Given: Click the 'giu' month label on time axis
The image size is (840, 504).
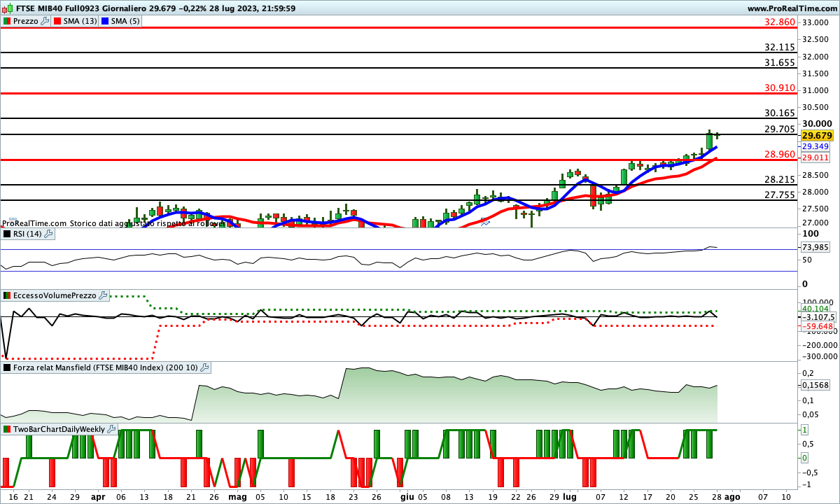Looking at the screenshot, I should click(406, 496).
